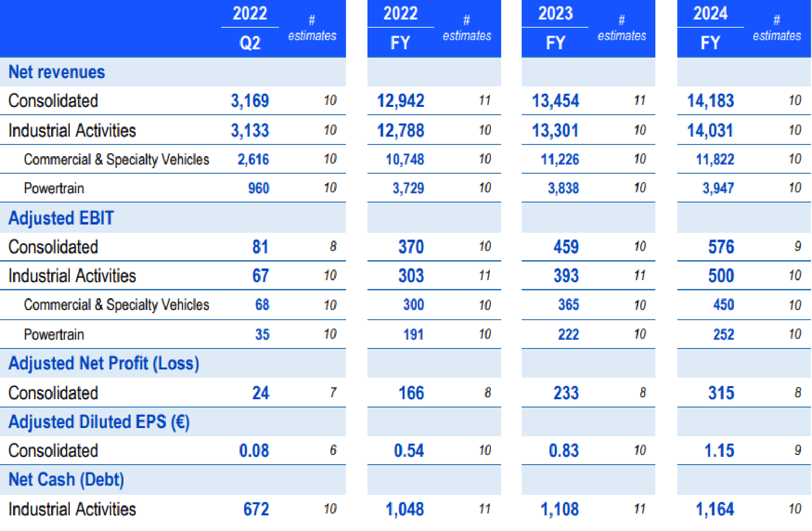Image resolution: width=812 pixels, height=531 pixels.
Task: Click the 12,942 full-year 2022 revenue figure
Action: pyautogui.click(x=399, y=101)
